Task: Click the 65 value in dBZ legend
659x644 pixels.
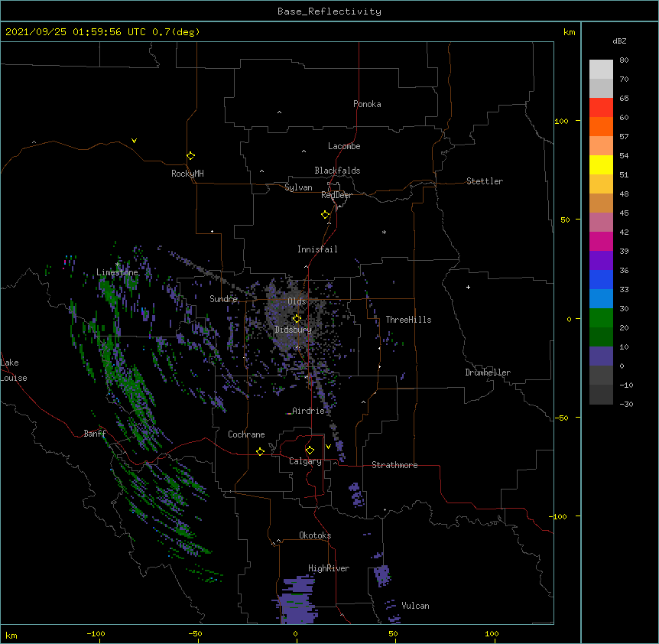Action: [624, 98]
